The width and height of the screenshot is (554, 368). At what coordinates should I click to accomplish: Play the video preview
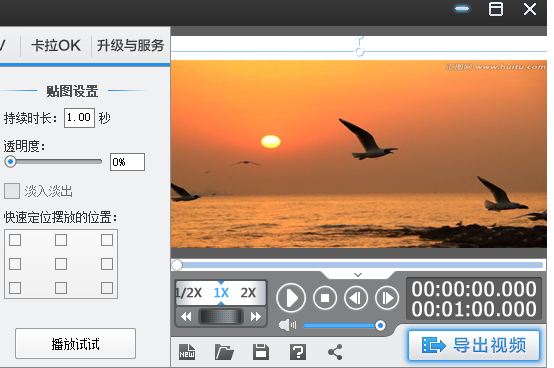[x=291, y=298]
